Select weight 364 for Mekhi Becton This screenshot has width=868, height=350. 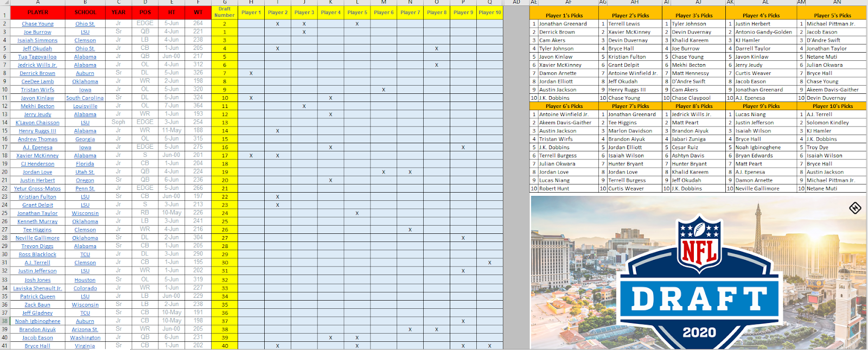(198, 106)
